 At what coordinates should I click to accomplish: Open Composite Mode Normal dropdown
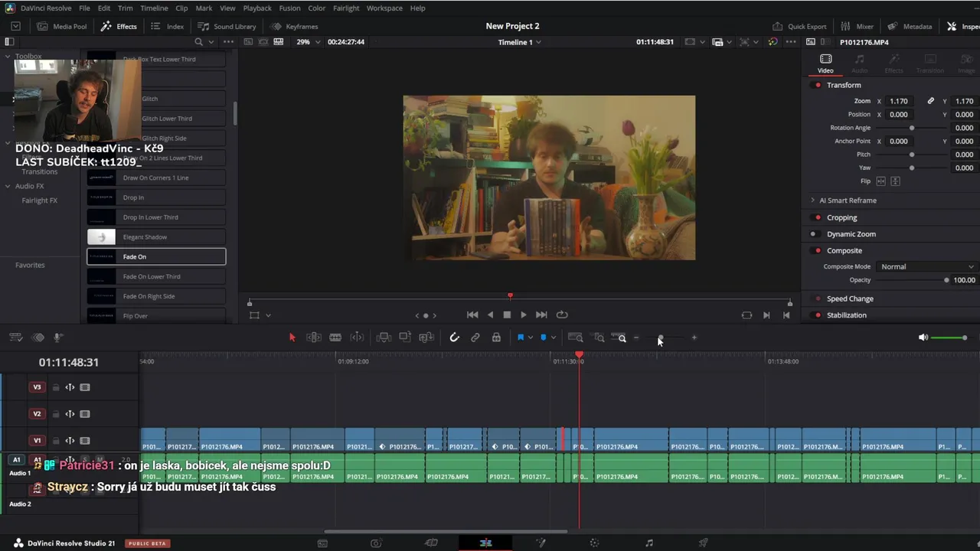(926, 266)
